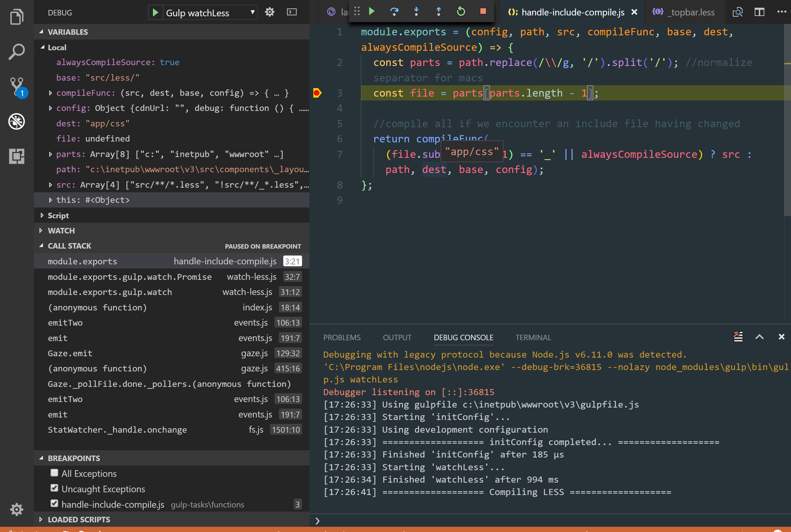The height and width of the screenshot is (532, 791).
Task: Uncheck the Uncaught Exceptions breakpoint
Action: pyautogui.click(x=54, y=488)
